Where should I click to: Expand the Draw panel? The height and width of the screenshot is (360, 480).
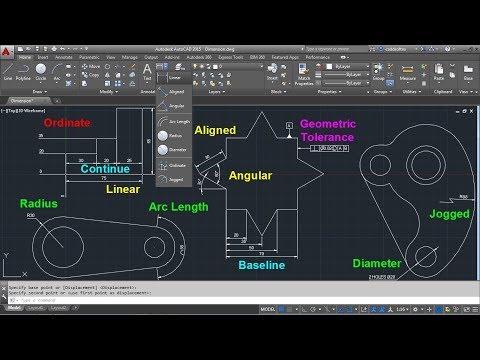[40, 92]
